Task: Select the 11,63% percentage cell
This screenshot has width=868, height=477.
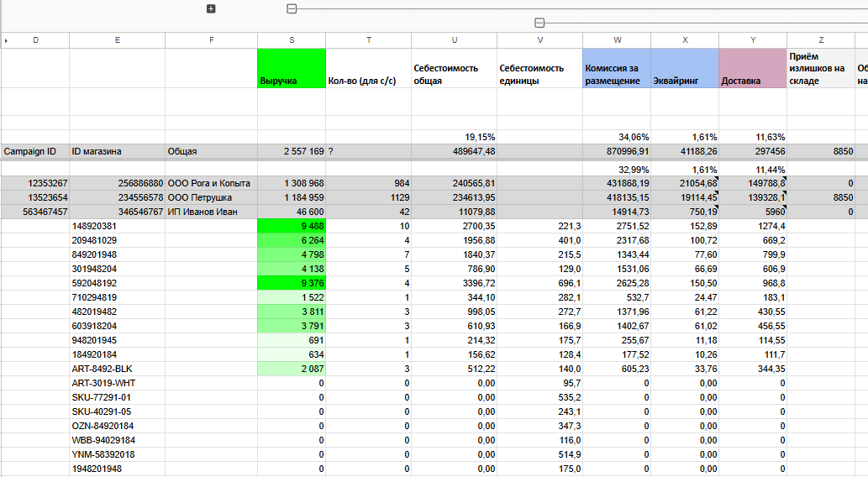Action: (x=754, y=137)
